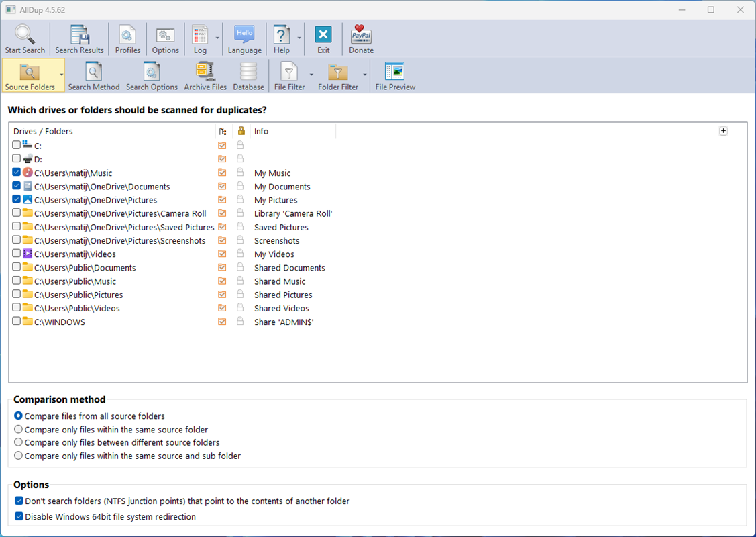Expand the Help dropdown arrow
Image resolution: width=756 pixels, height=537 pixels.
(299, 38)
